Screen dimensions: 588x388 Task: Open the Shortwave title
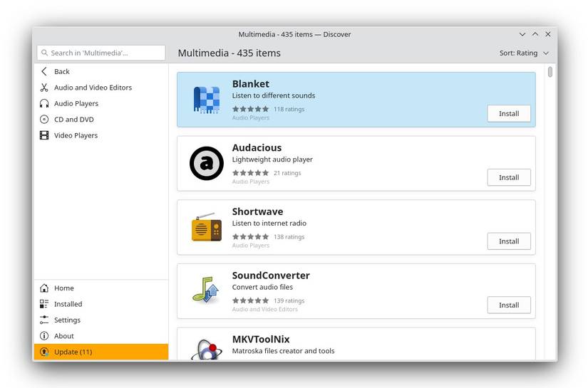point(257,211)
